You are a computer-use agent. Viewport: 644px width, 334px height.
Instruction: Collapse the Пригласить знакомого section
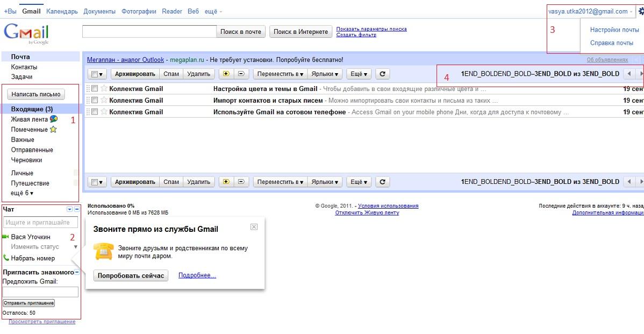pos(77,272)
